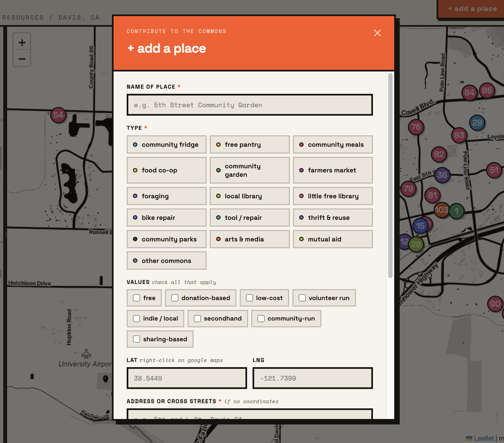Select community parks type
504x443 pixels.
167,239
